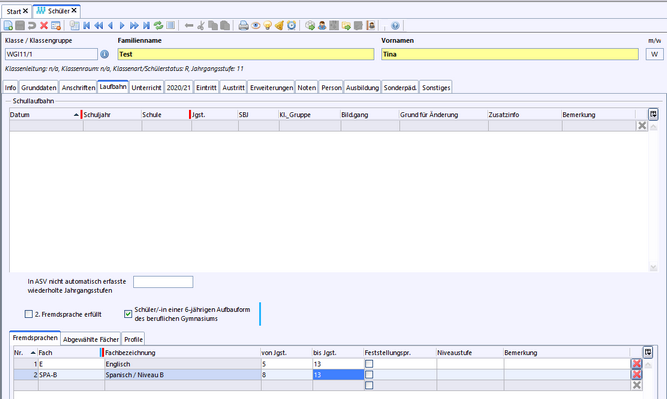Jump to last record icon
This screenshot has width=667, height=399.
(146, 26)
